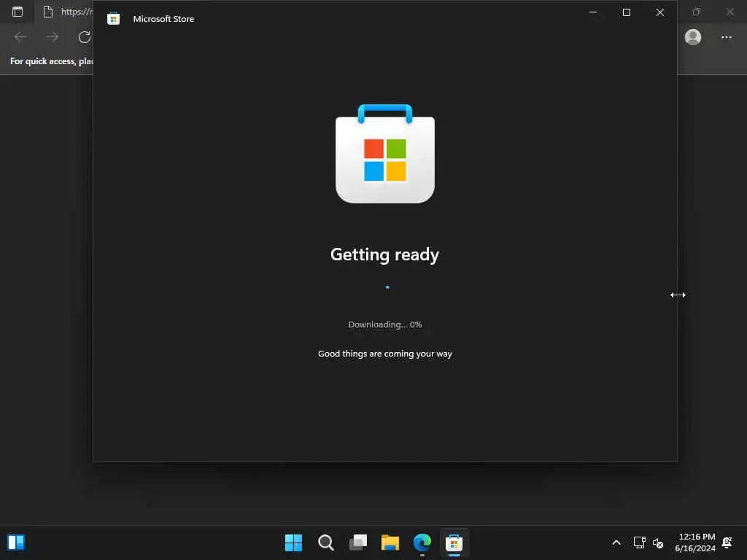Click Microsoft Store taskbar icon

point(454,542)
